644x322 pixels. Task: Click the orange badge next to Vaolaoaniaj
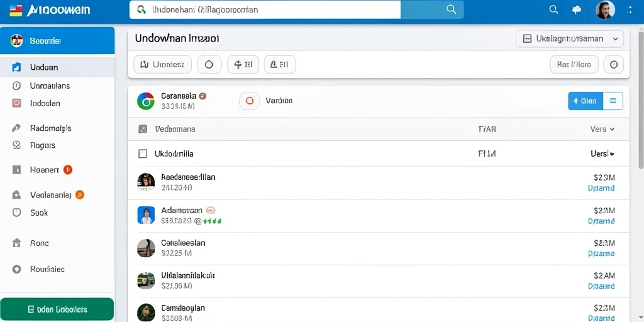(80, 195)
